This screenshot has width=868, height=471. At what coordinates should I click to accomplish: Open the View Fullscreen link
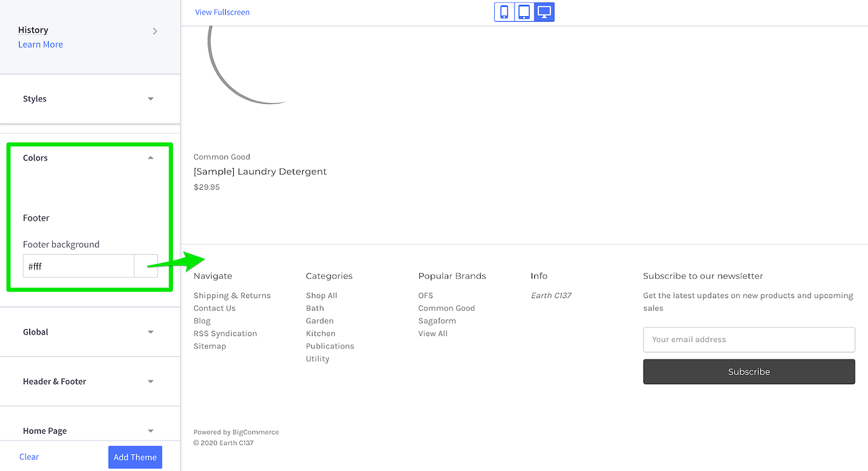[x=223, y=12]
